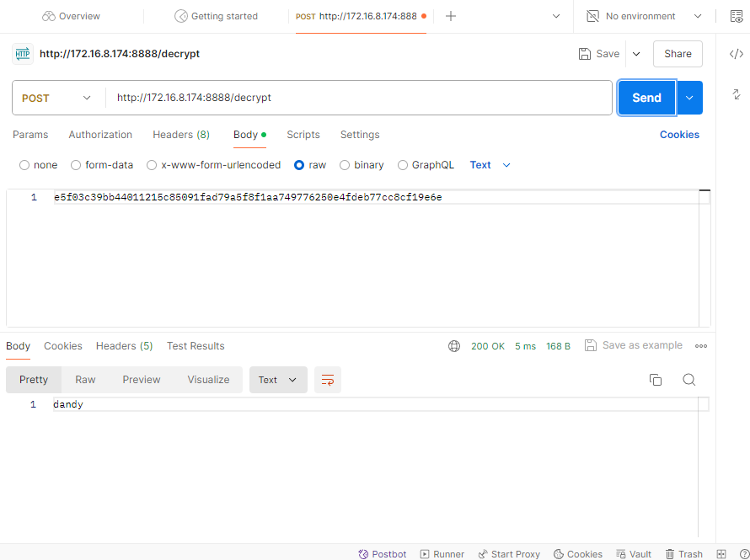Click the 5 ms response time
The height and width of the screenshot is (560, 750).
(x=525, y=346)
